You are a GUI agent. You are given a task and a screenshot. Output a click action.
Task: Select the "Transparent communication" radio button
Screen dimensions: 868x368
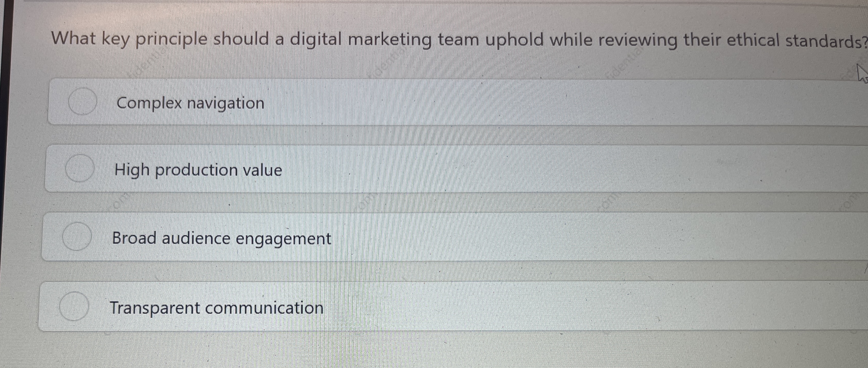(x=75, y=308)
